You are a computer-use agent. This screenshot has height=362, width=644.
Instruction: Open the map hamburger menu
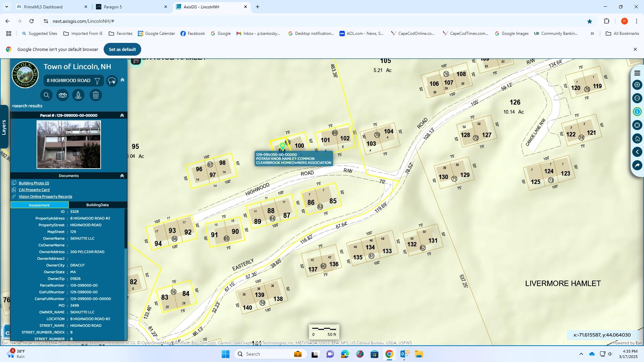[637, 73]
